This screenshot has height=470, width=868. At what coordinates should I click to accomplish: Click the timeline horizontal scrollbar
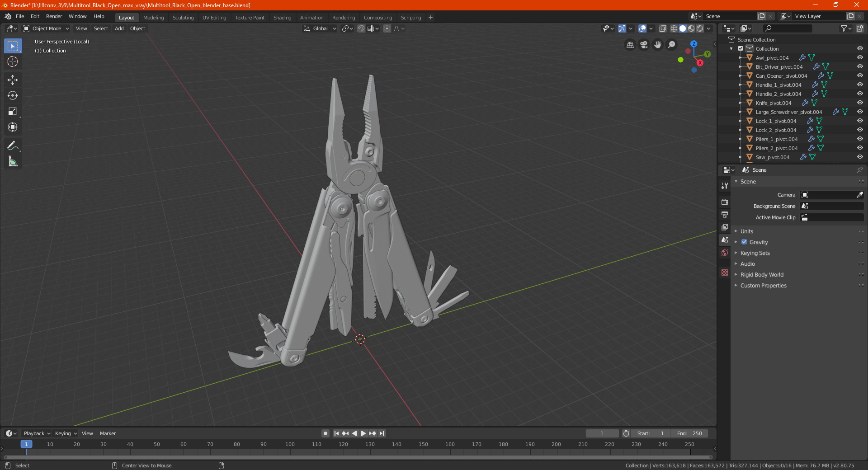[x=359, y=457]
